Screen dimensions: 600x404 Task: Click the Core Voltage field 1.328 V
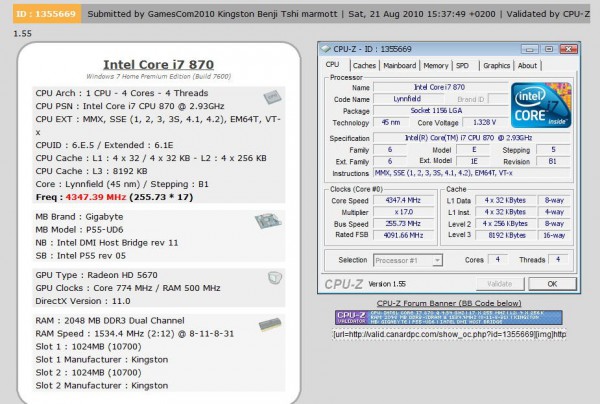tap(484, 122)
